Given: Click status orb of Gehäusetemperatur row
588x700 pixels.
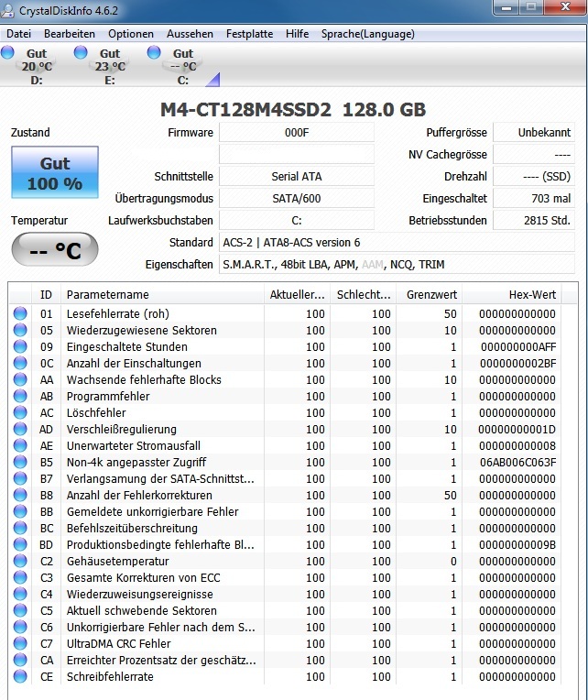Looking at the screenshot, I should (x=20, y=561).
